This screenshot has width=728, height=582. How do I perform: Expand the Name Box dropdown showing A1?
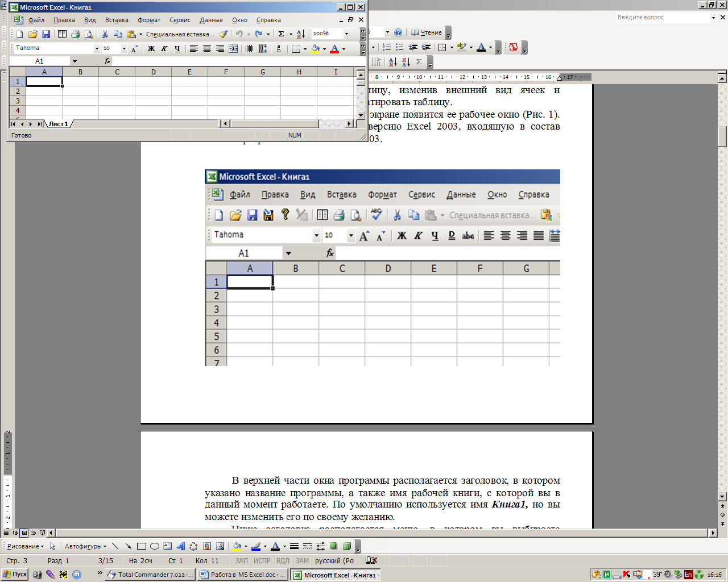click(x=75, y=61)
